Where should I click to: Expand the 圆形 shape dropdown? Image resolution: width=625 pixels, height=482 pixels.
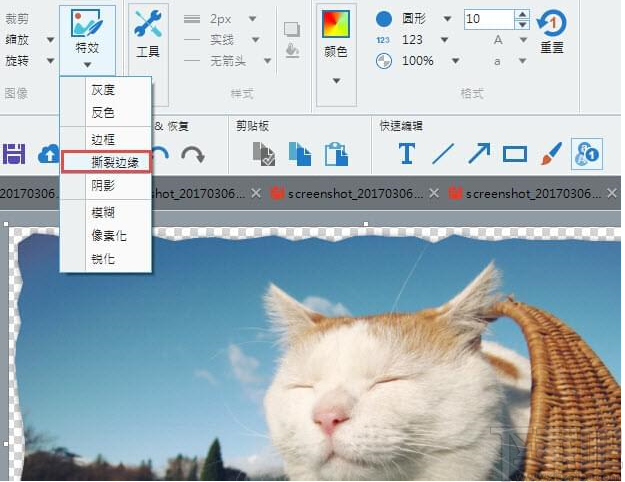(448, 19)
